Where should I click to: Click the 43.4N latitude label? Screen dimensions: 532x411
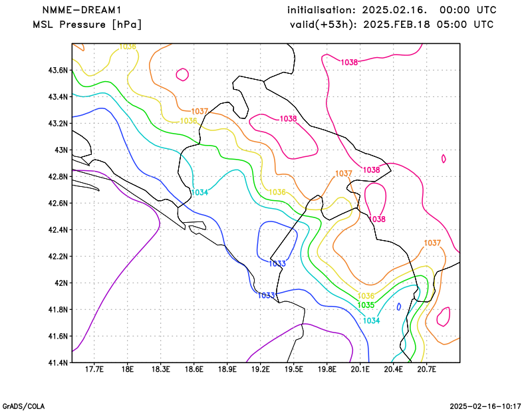pos(58,96)
